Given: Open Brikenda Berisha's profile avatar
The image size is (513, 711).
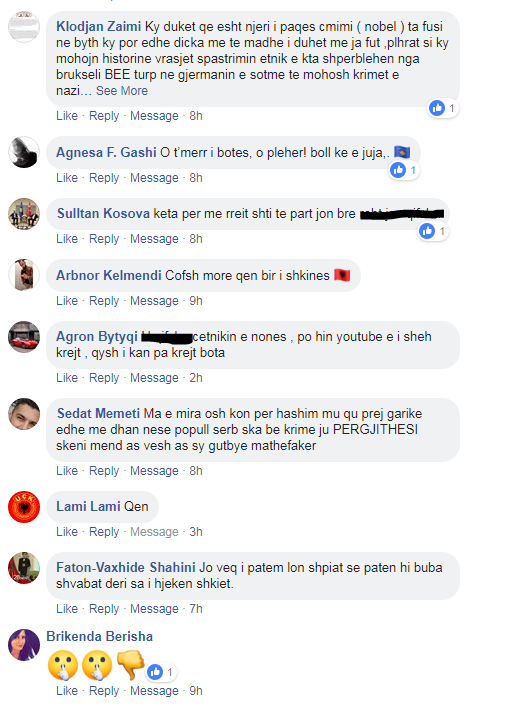Looking at the screenshot, I should (x=24, y=644).
